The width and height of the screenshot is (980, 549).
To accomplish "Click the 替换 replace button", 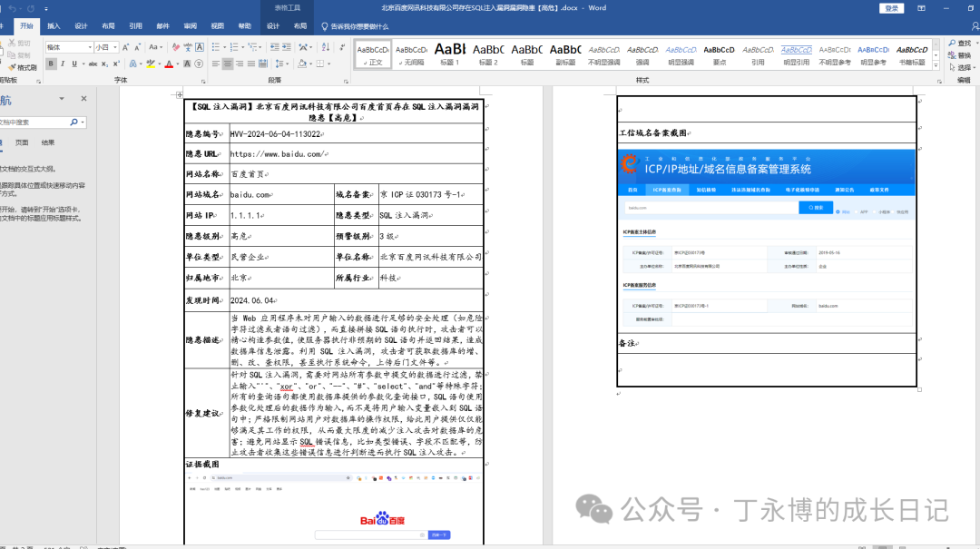I will pyautogui.click(x=959, y=55).
